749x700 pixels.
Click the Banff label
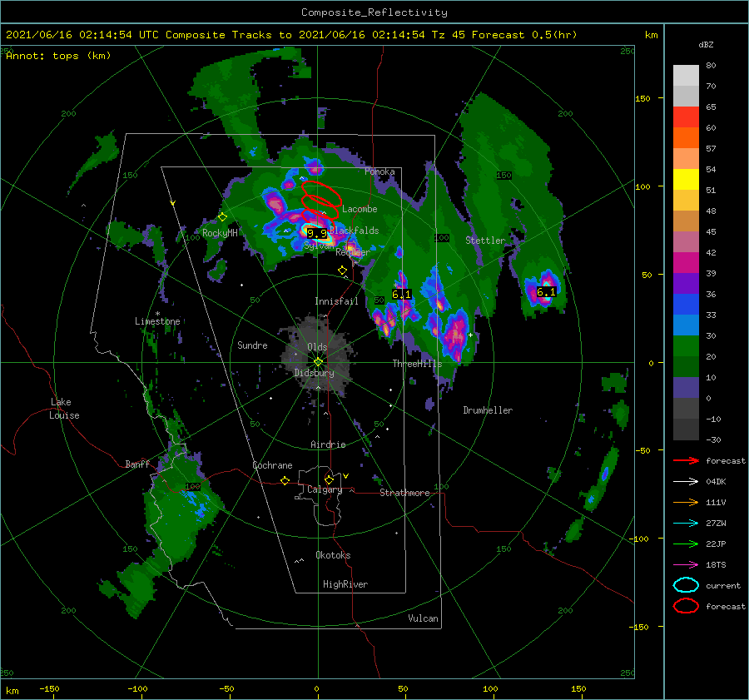pyautogui.click(x=137, y=464)
